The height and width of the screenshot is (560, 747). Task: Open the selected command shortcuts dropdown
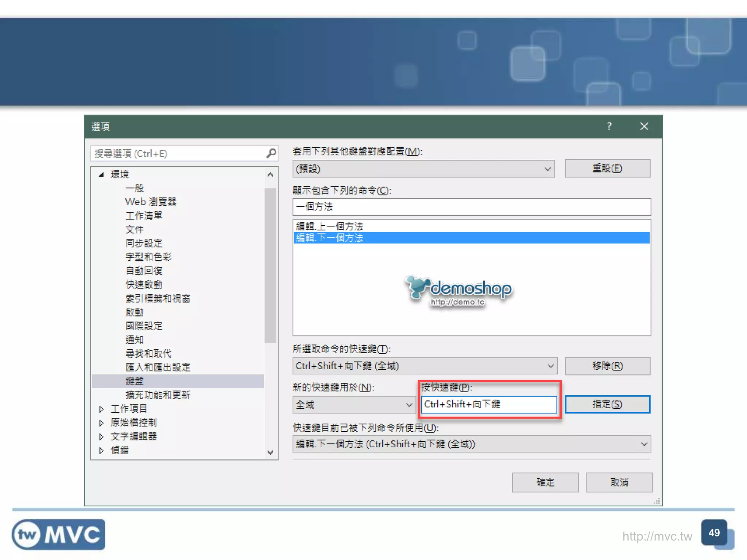coord(550,366)
